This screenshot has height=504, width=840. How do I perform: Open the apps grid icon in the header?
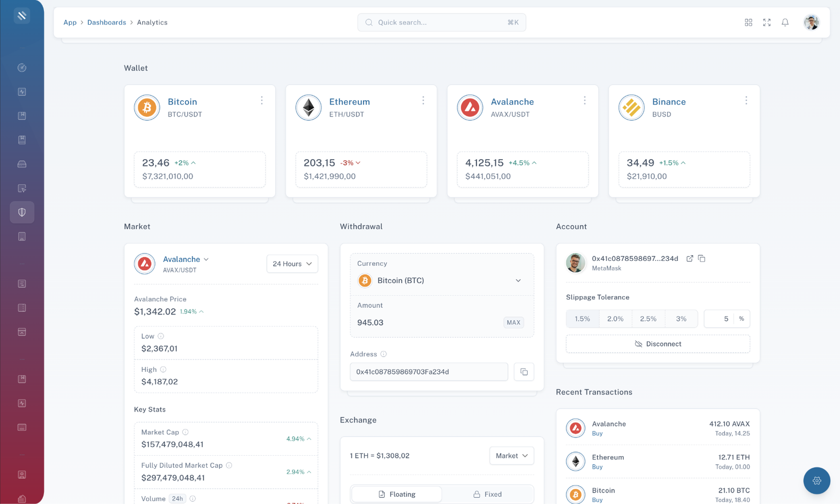(748, 22)
